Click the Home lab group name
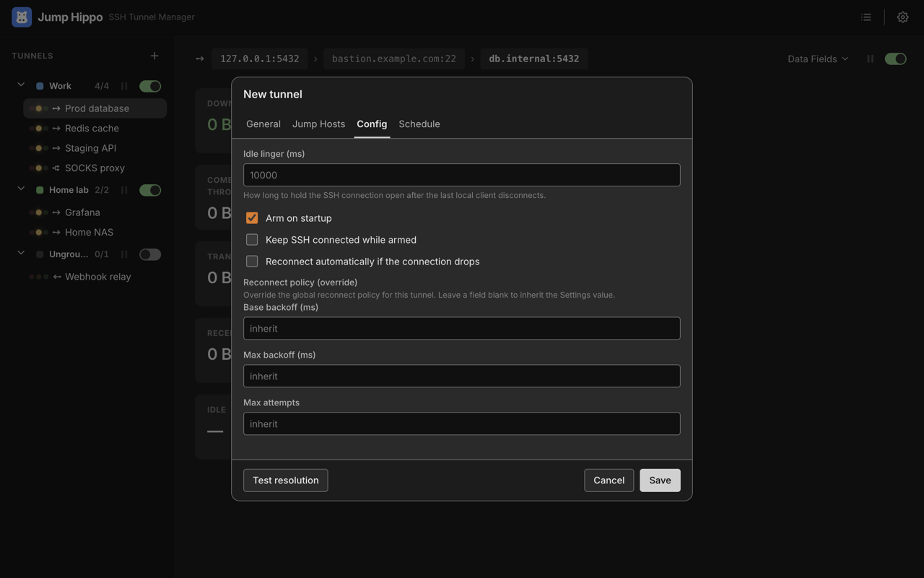Image resolution: width=924 pixels, height=578 pixels. coord(69,190)
